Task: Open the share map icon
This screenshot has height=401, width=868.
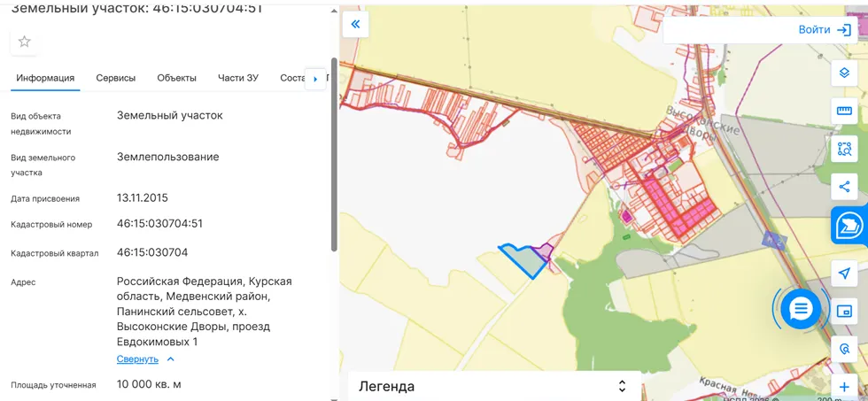Action: point(844,187)
